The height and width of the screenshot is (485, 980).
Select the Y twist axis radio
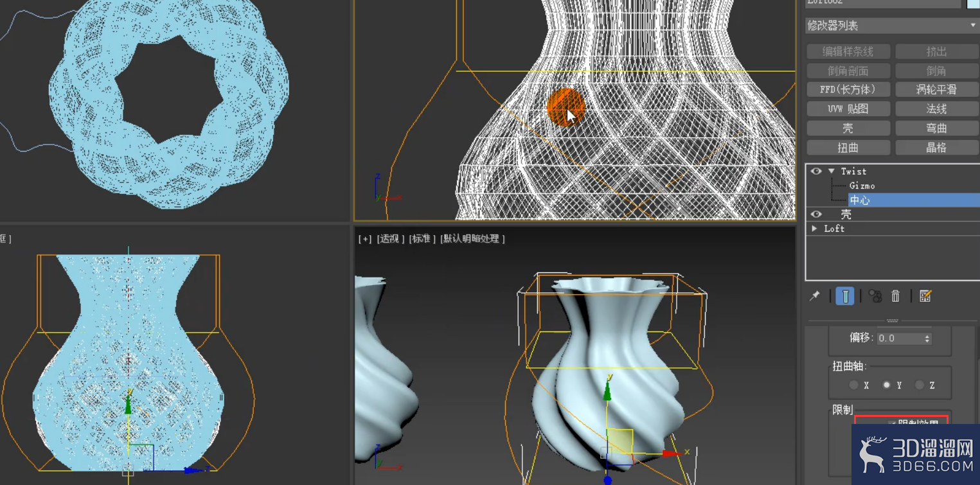click(887, 385)
